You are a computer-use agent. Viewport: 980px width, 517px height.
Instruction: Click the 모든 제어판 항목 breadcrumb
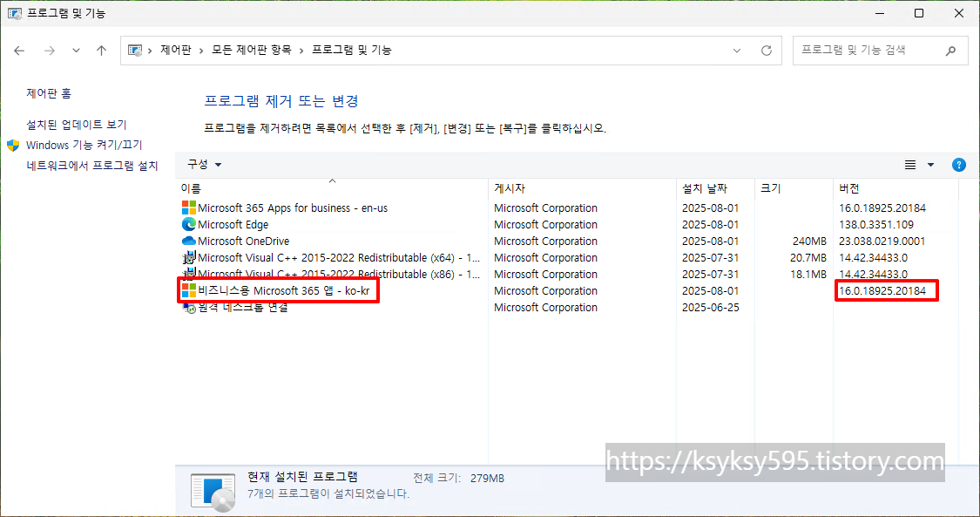[251, 50]
